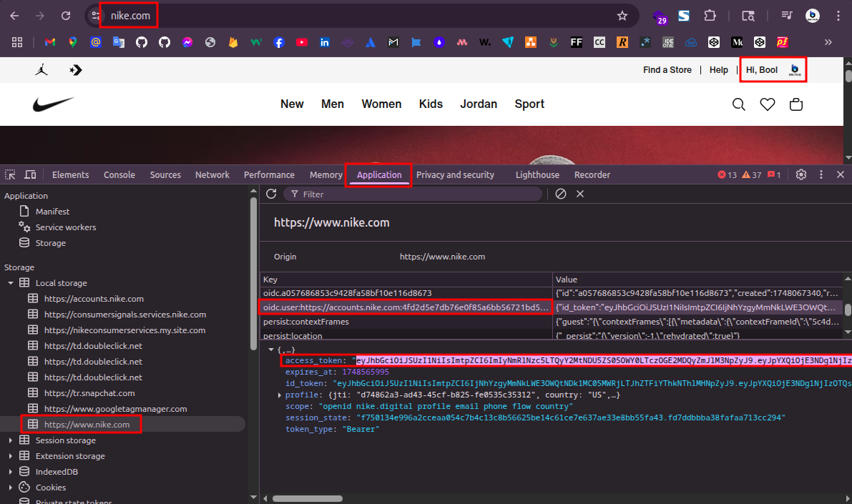
Task: Expand Extension storage
Action: pos(10,456)
